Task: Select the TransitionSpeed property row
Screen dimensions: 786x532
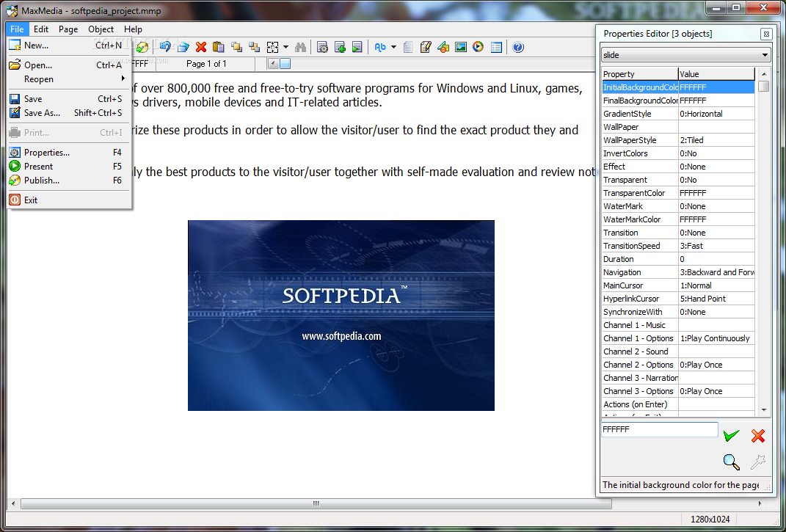Action: (678, 247)
